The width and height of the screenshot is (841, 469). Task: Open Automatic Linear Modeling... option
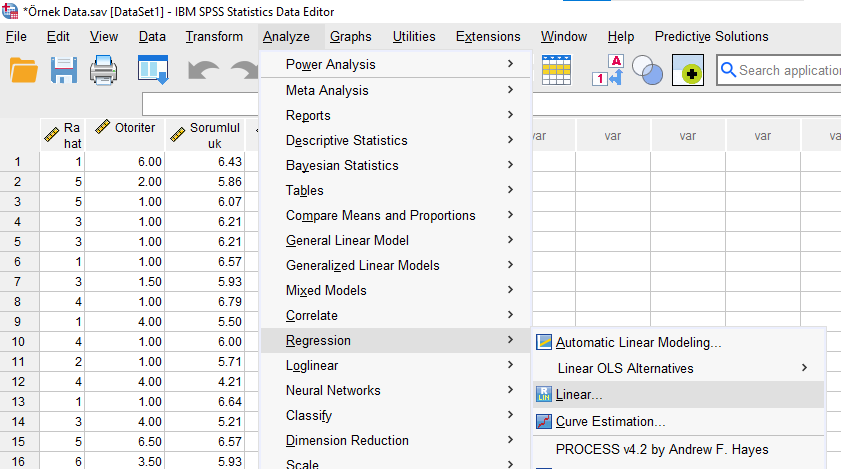pos(638,342)
